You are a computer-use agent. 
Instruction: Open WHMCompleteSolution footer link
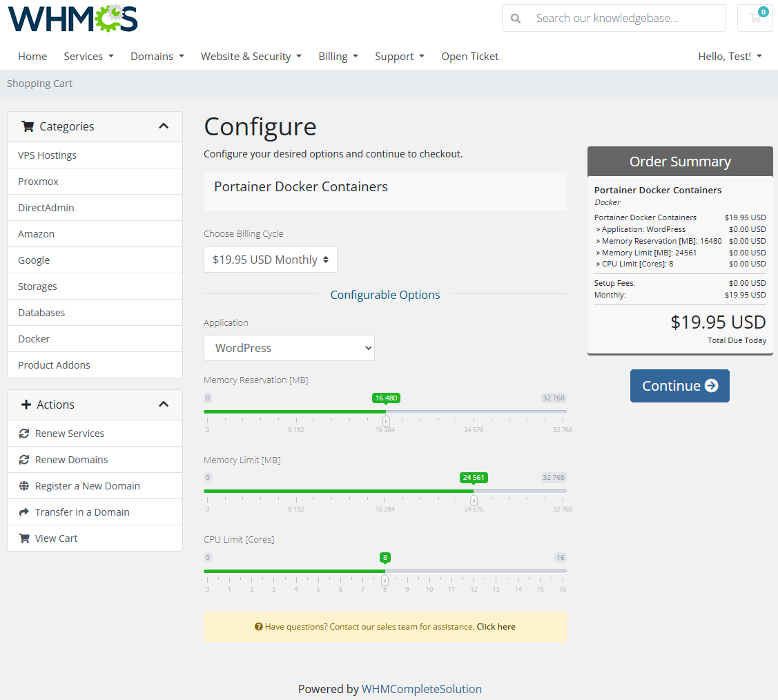point(421,689)
